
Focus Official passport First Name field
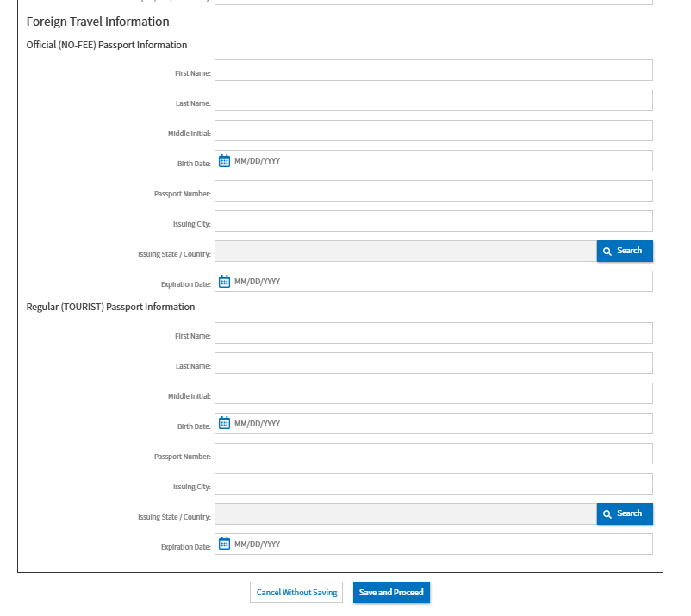pyautogui.click(x=433, y=71)
